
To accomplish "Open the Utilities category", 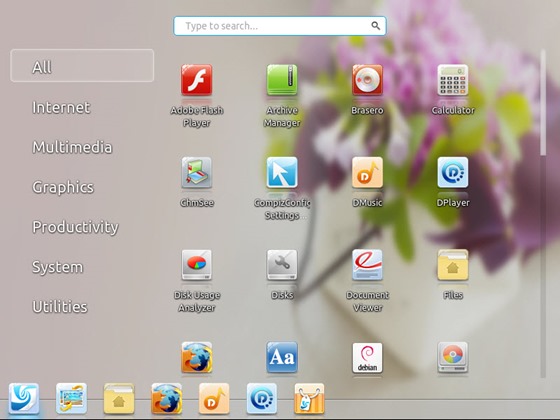I will point(60,307).
